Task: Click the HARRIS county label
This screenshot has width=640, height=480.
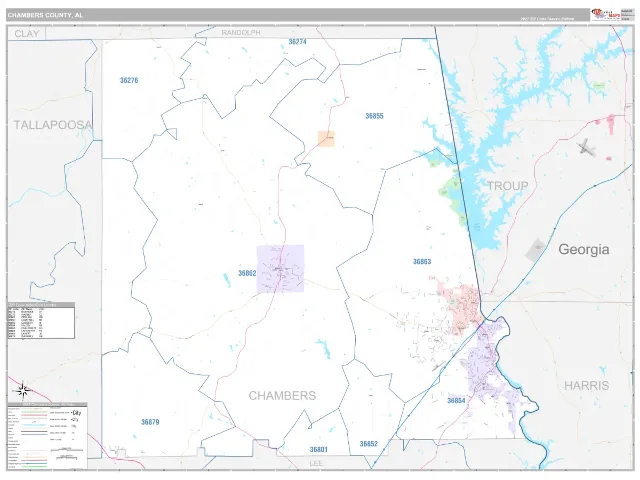Action: click(x=587, y=385)
